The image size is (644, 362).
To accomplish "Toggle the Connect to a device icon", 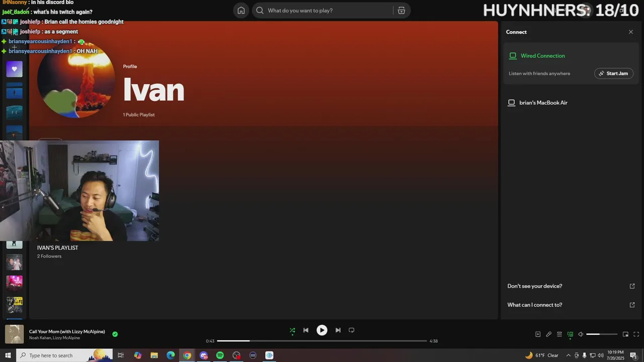I will [x=570, y=334].
